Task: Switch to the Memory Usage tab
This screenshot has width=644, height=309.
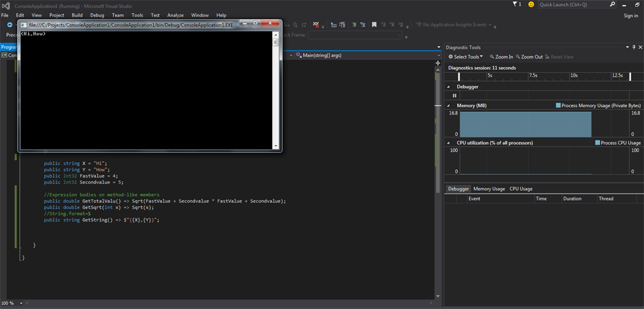Action: pyautogui.click(x=489, y=188)
